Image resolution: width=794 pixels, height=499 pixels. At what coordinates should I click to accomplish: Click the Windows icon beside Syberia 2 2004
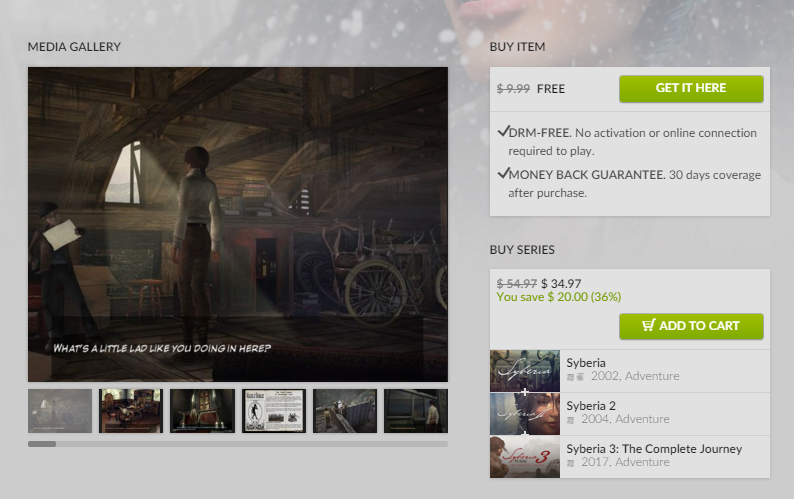coord(571,420)
